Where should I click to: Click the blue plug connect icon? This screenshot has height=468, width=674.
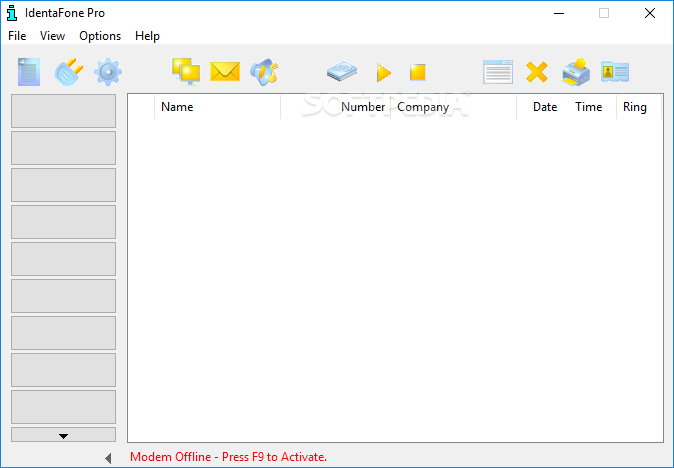pos(69,72)
